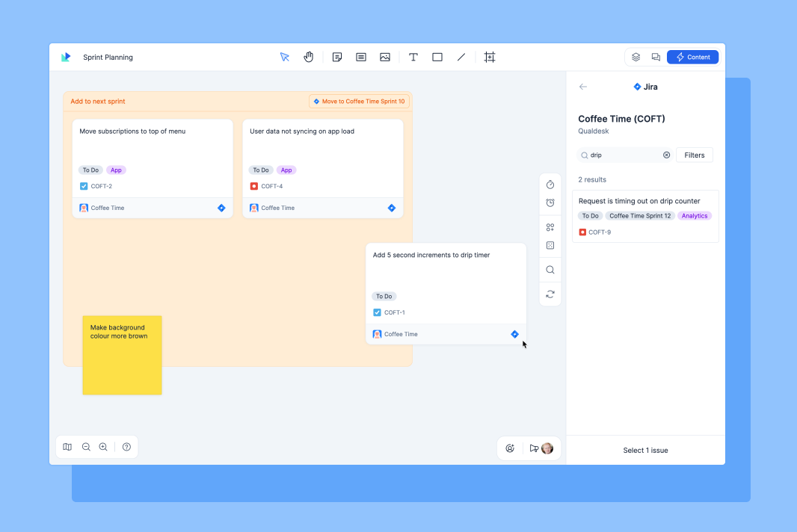Select the Rectangle shape tool

point(437,57)
